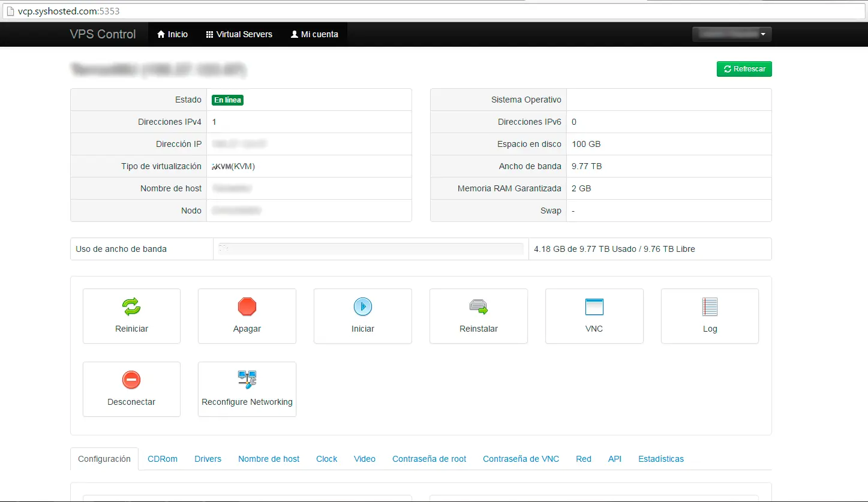868x502 pixels.
Task: Click the Estado row label
Action: 188,100
